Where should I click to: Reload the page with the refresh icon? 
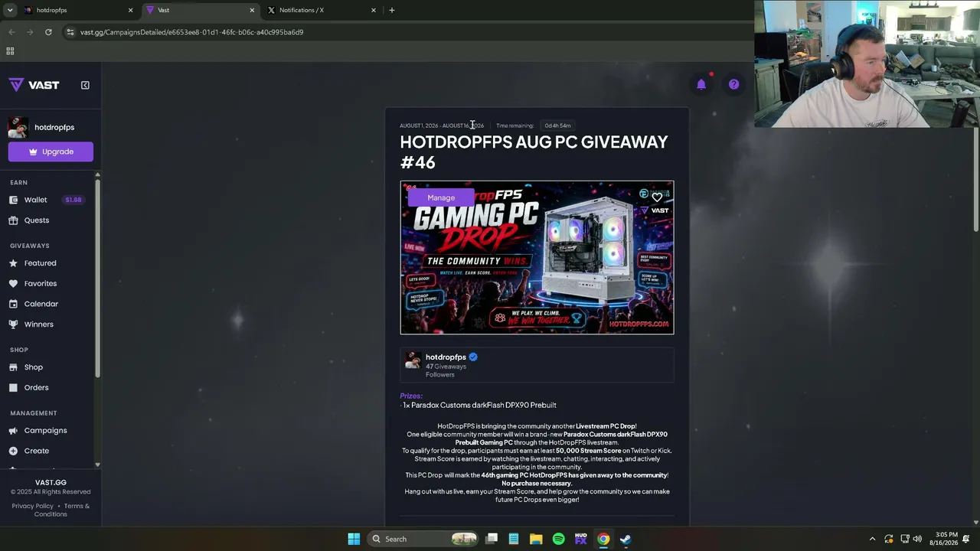[48, 32]
